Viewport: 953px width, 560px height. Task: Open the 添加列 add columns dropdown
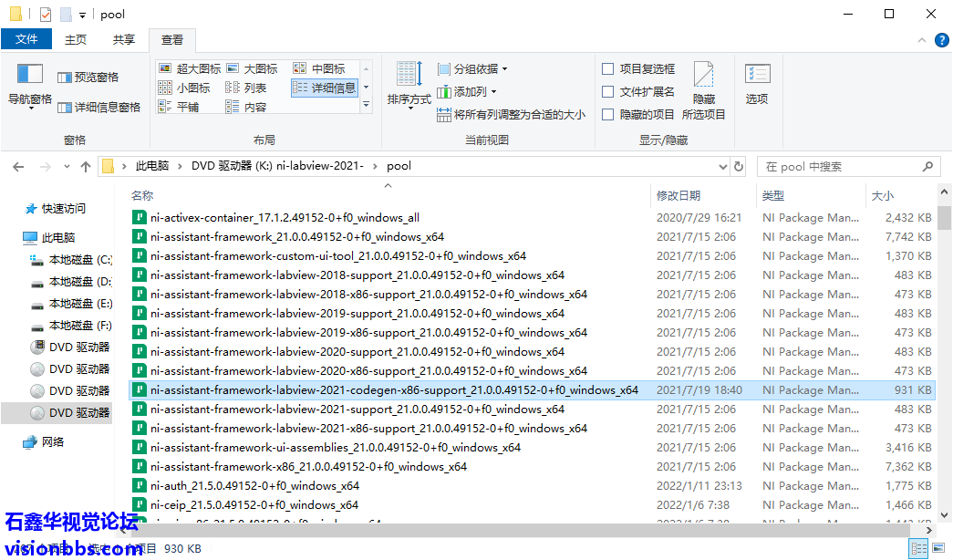pyautogui.click(x=467, y=91)
